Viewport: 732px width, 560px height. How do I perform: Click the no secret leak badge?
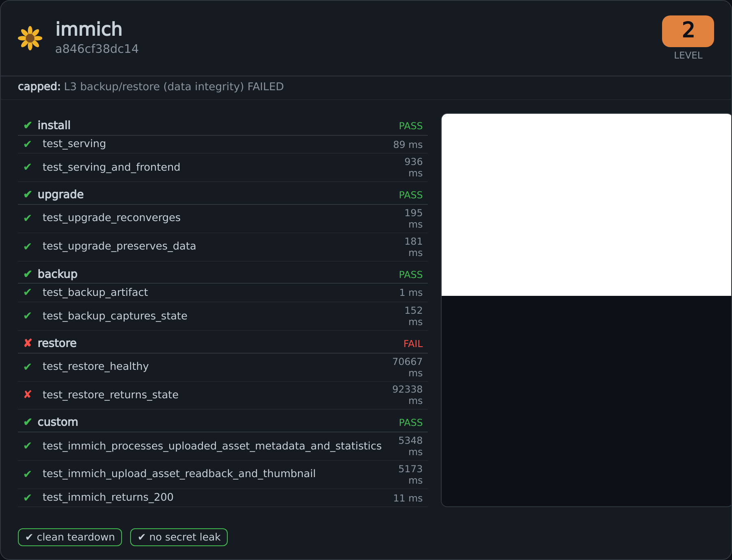(x=179, y=537)
